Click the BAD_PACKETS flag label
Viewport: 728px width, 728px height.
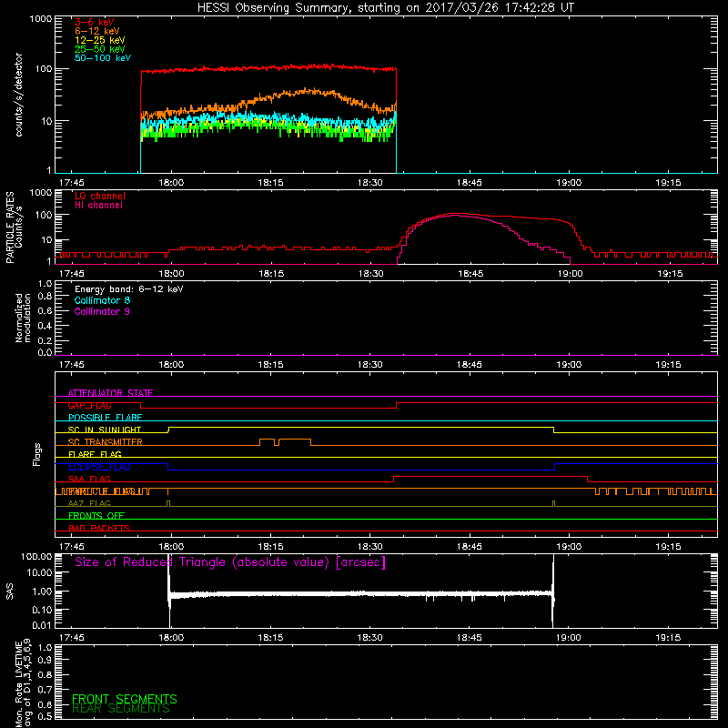coord(99,529)
